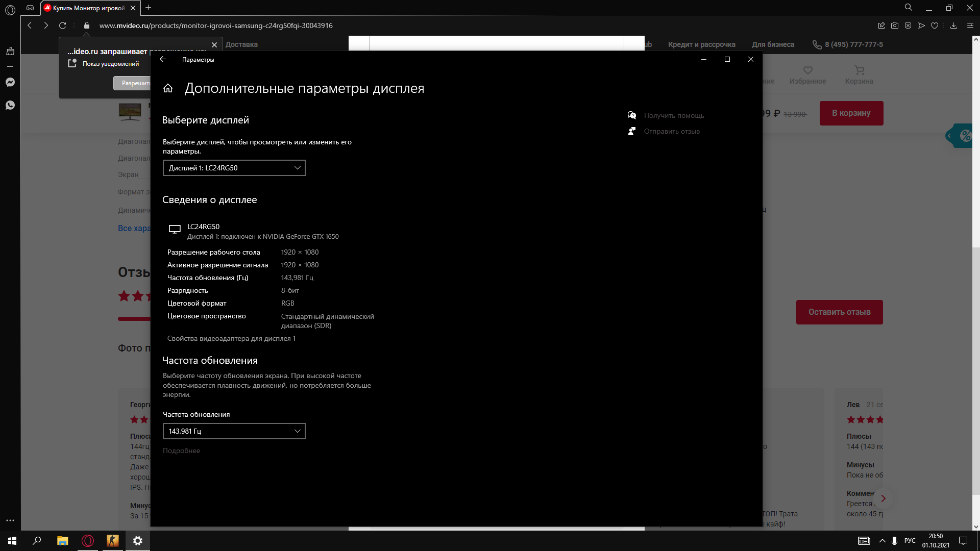Click 'Оставить отзыв' button on webpage
Screen dimensions: 980x551
pos(840,312)
